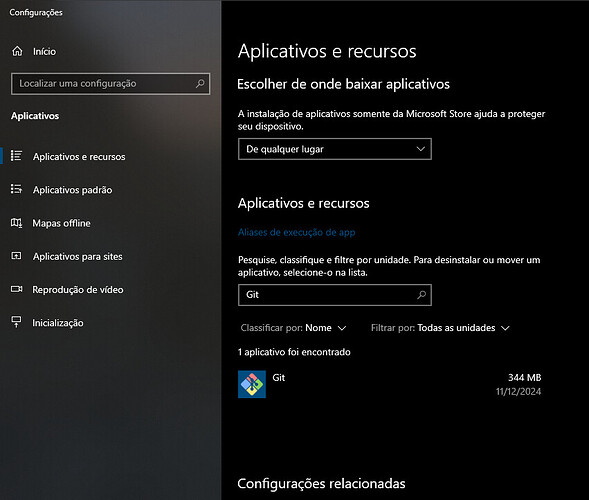Click the Aplicativos para sites icon
The image size is (589, 500).
[x=16, y=256]
